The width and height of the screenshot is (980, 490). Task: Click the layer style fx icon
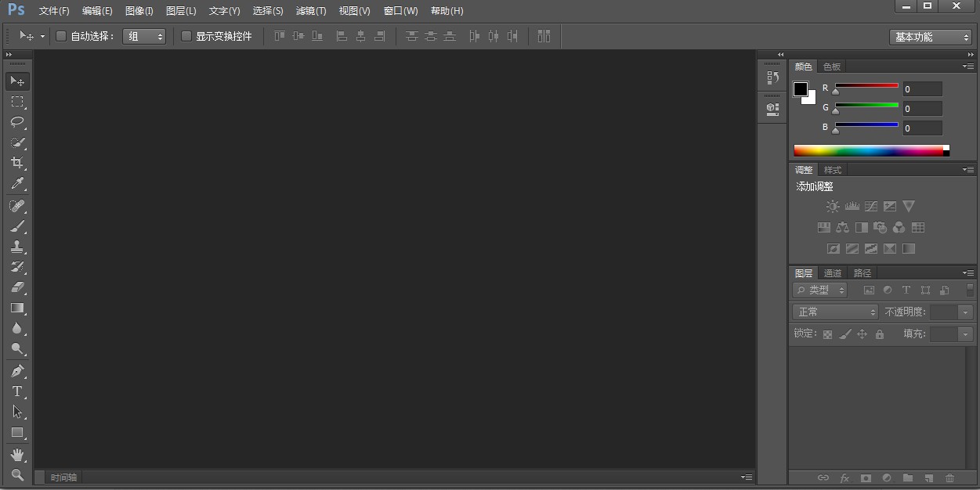[x=844, y=478]
